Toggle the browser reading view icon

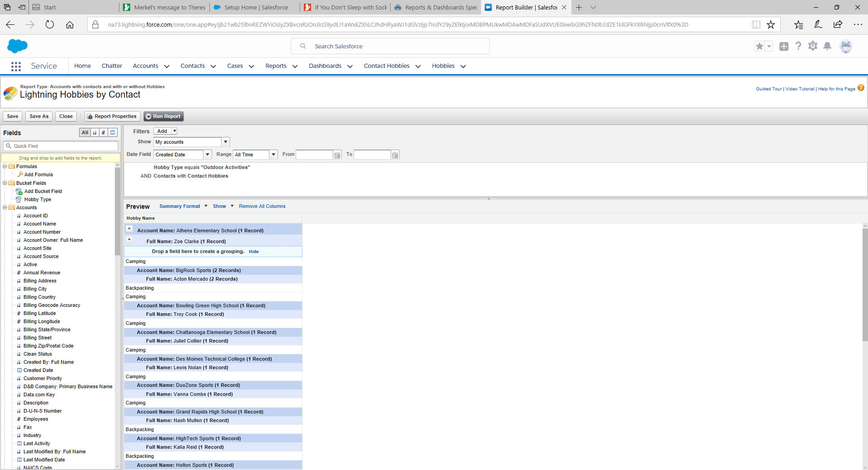[x=756, y=25]
